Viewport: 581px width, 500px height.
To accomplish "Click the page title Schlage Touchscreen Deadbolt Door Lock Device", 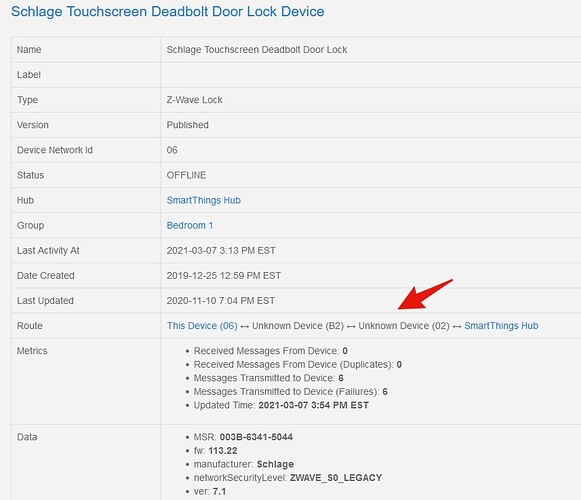I will coord(167,11).
